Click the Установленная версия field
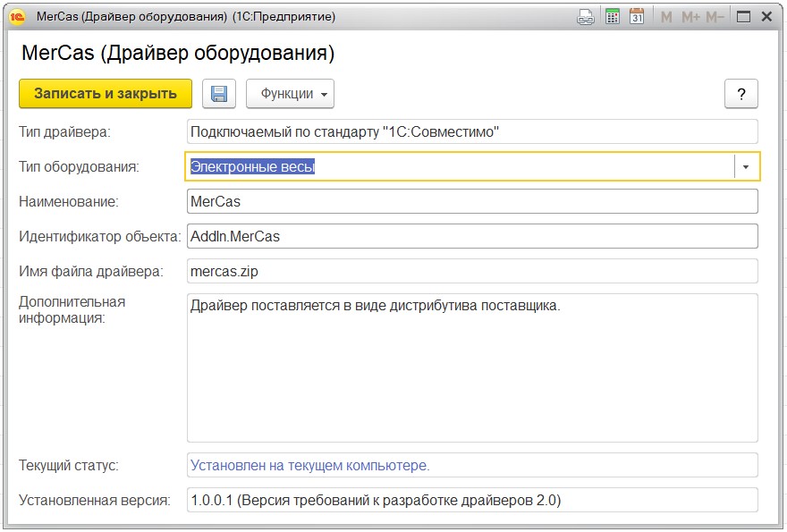Viewport: 787px width, 532px height. coord(472,500)
